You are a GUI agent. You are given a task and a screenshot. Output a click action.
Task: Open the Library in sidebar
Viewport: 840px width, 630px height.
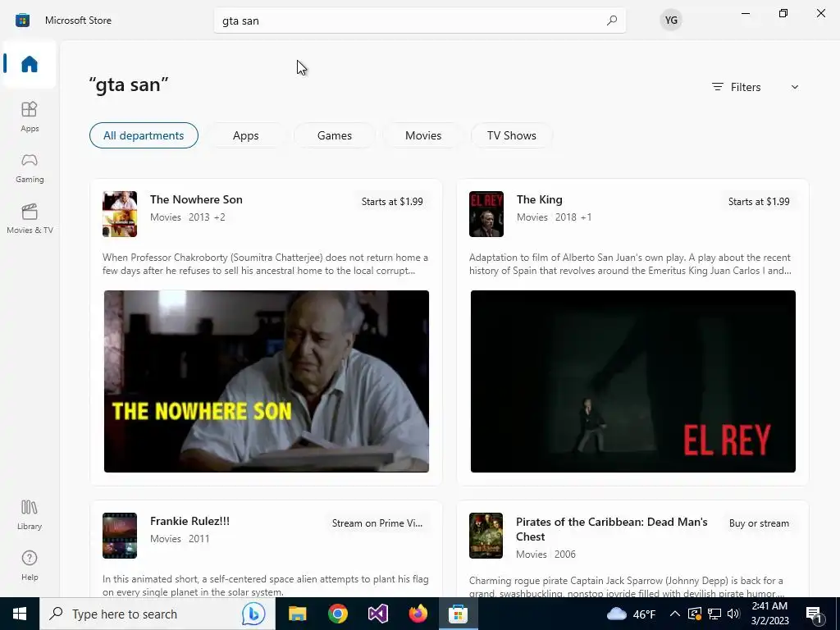pos(30,515)
